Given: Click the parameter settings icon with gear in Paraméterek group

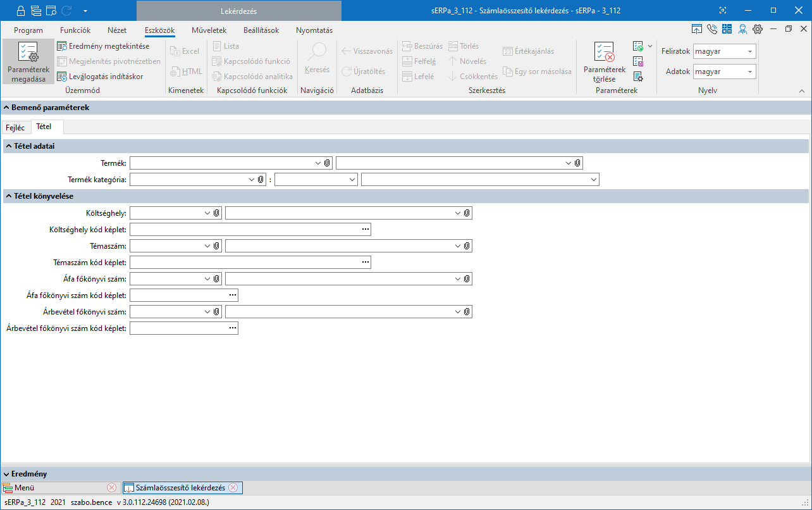Looking at the screenshot, I should 638,77.
